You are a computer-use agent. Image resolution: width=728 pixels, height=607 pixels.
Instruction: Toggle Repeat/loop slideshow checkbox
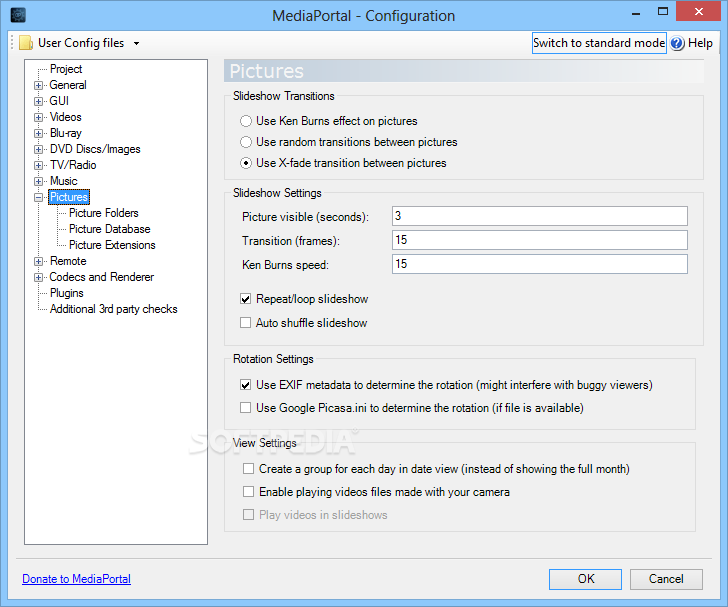(x=246, y=299)
